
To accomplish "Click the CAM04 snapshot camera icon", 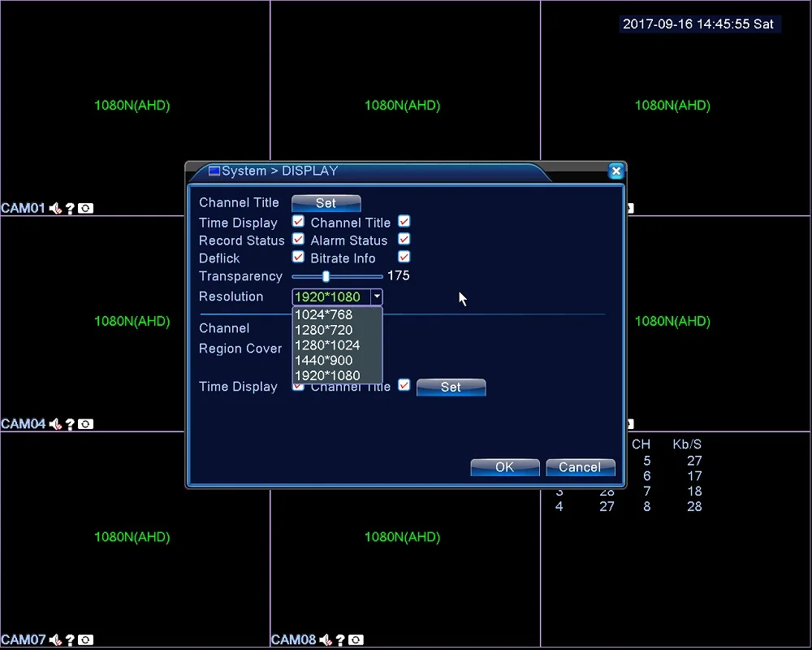I will pos(85,424).
